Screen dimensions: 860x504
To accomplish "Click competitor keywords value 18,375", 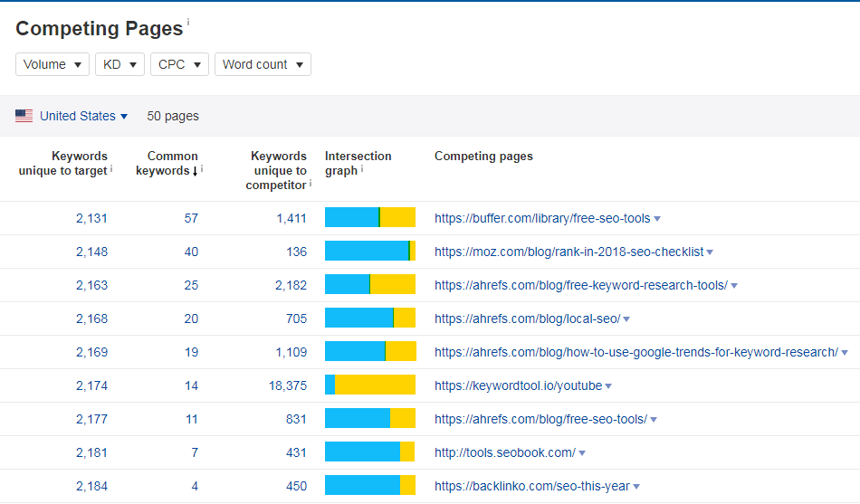I will (x=287, y=385).
